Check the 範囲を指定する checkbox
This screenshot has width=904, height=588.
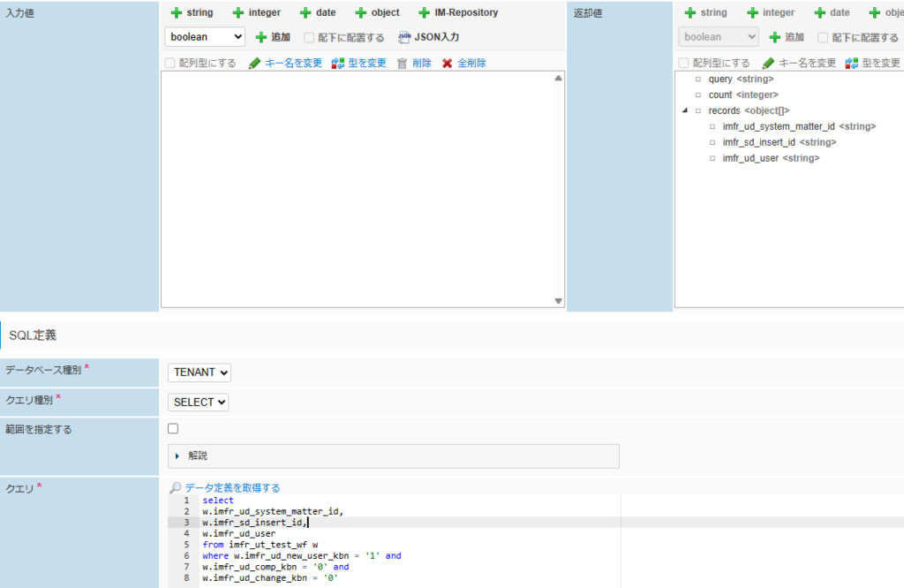click(173, 429)
